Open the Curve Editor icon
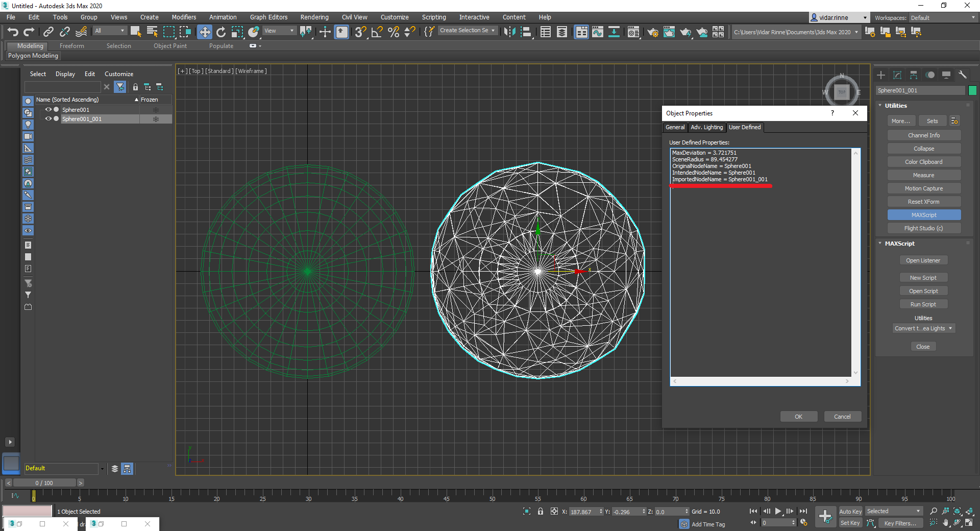Viewport: 980px width, 531px height. 597,32
